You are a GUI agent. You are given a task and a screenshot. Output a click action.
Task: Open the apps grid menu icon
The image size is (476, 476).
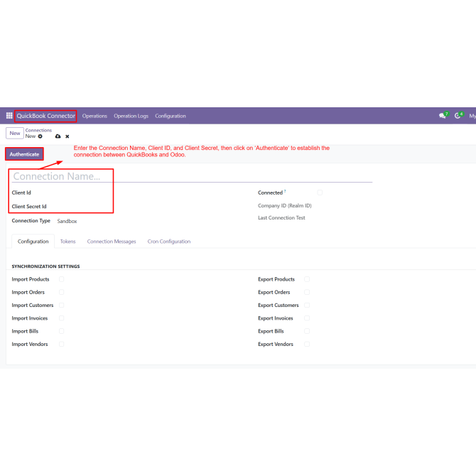tap(9, 116)
